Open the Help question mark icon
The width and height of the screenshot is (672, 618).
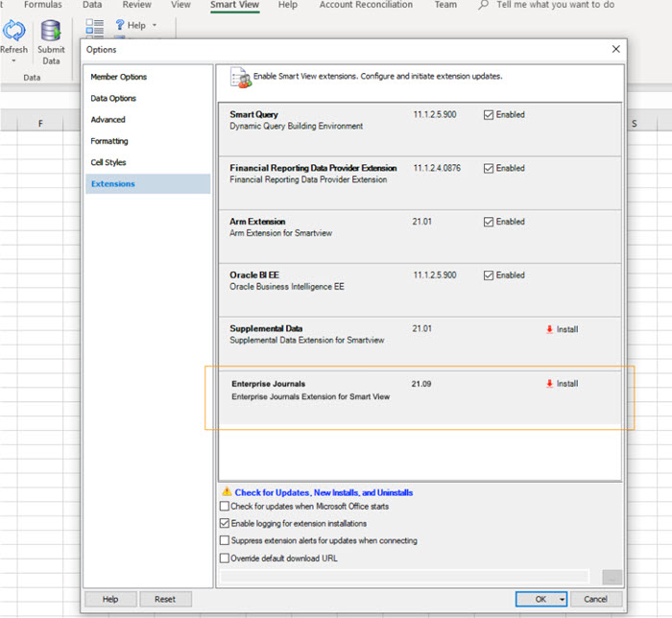pyautogui.click(x=120, y=25)
